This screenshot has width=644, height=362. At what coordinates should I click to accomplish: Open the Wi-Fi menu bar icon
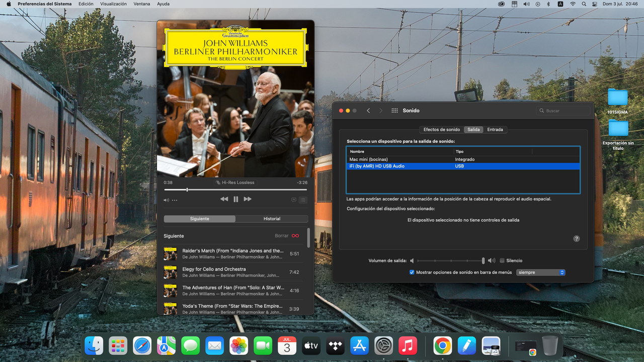click(573, 4)
